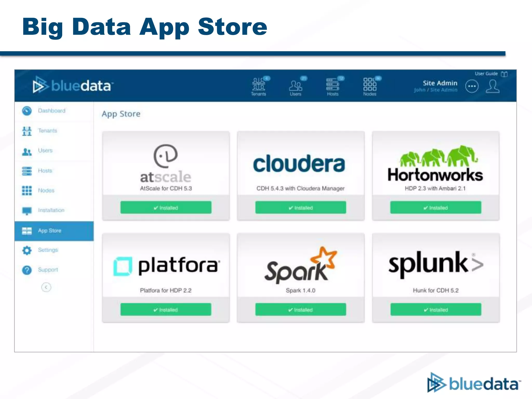The height and width of the screenshot is (399, 532).
Task: Click the 'Site Admin' role label
Action: tap(440, 83)
